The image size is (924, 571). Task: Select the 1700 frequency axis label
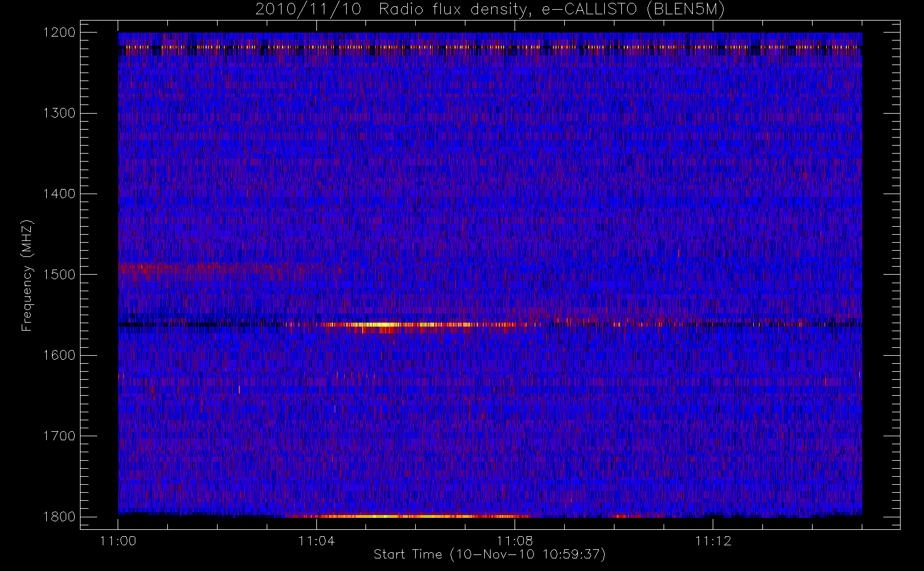[x=59, y=436]
